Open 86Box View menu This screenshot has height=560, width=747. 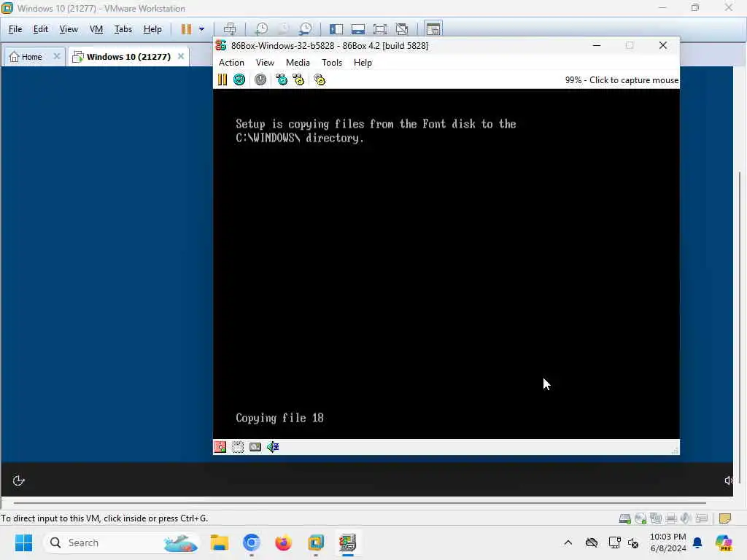(x=265, y=63)
